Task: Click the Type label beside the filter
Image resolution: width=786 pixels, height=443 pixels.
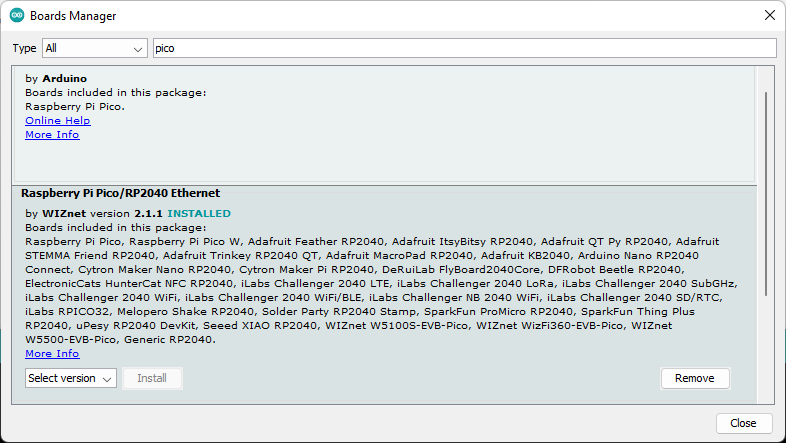Action: point(25,48)
